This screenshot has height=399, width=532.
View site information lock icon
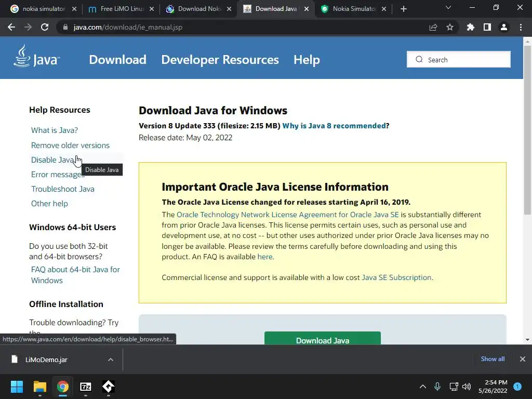[65, 27]
